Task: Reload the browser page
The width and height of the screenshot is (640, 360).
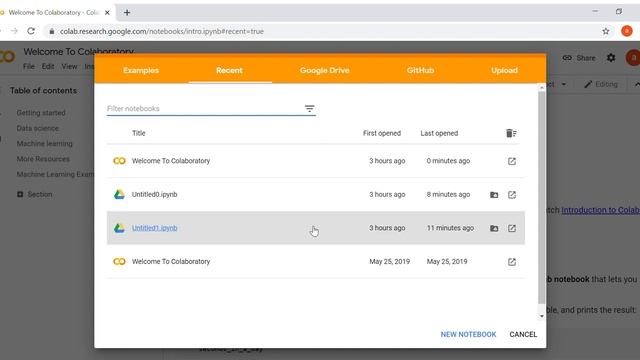Action: click(x=31, y=31)
